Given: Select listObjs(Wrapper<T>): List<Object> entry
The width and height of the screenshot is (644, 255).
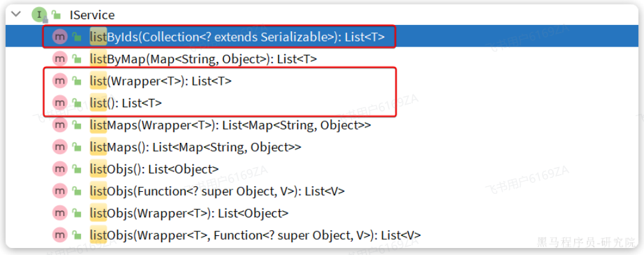Looking at the screenshot, I should pos(189,213).
